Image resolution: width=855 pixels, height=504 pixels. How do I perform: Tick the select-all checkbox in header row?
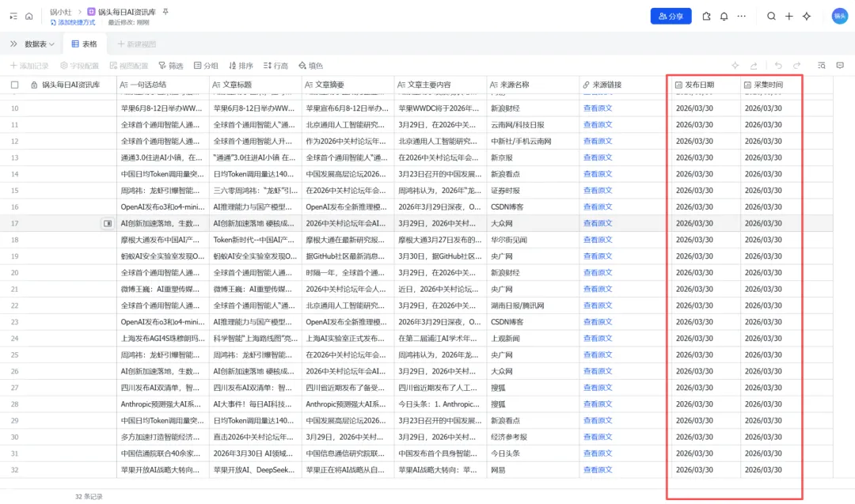coord(15,85)
